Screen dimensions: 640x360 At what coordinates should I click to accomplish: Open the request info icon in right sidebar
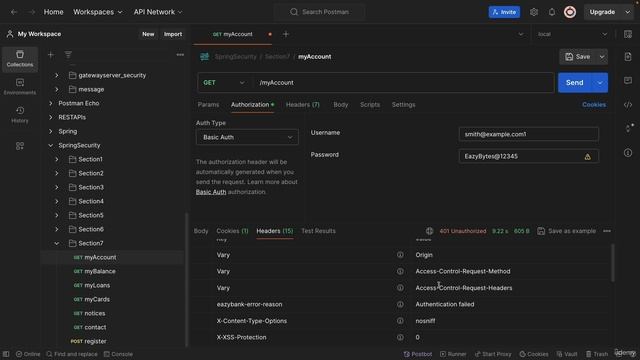628,153
